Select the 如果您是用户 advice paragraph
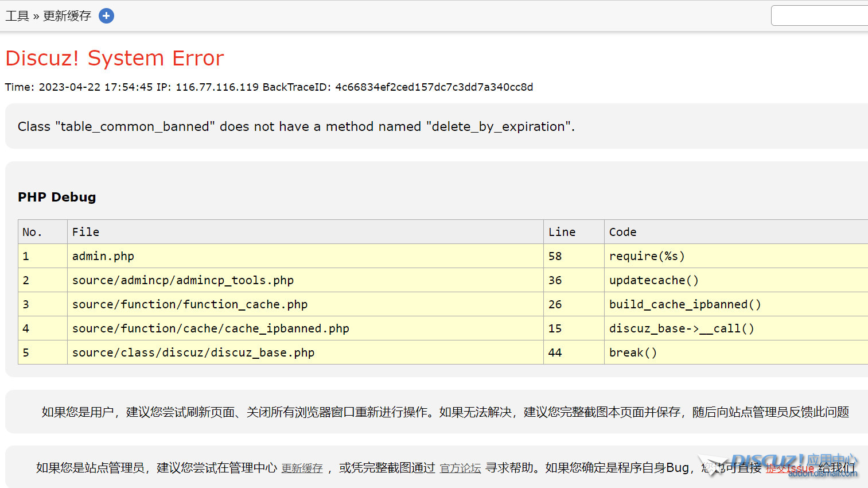Image resolution: width=868 pixels, height=488 pixels. pos(445,412)
